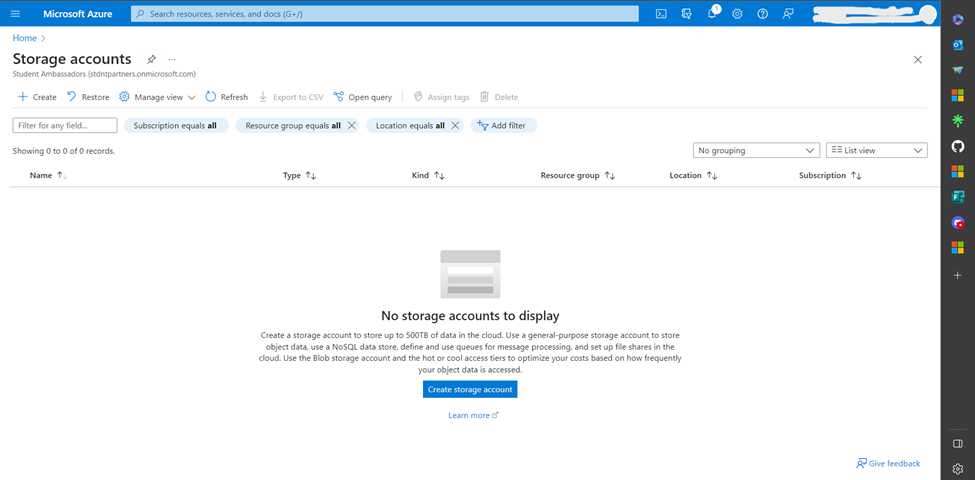Click Delete in the command bar
The width and height of the screenshot is (975, 480).
[x=499, y=97]
